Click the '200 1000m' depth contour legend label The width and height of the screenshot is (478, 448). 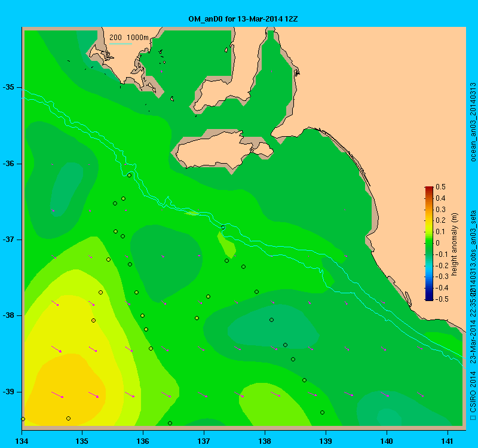(129, 38)
